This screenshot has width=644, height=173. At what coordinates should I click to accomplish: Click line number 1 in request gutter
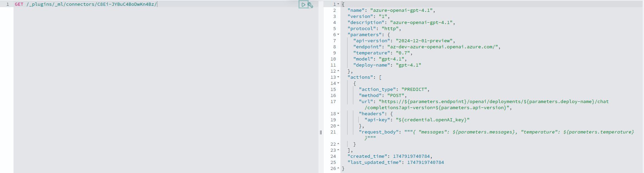coord(7,4)
